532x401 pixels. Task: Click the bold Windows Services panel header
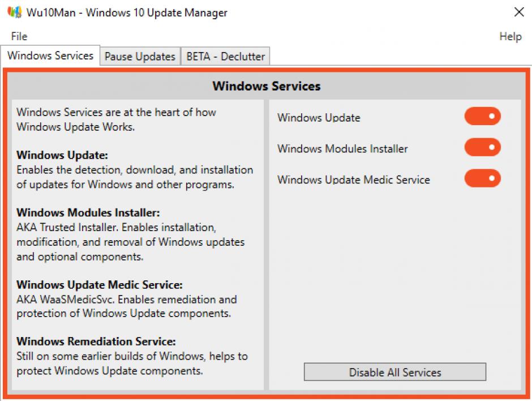click(x=266, y=87)
